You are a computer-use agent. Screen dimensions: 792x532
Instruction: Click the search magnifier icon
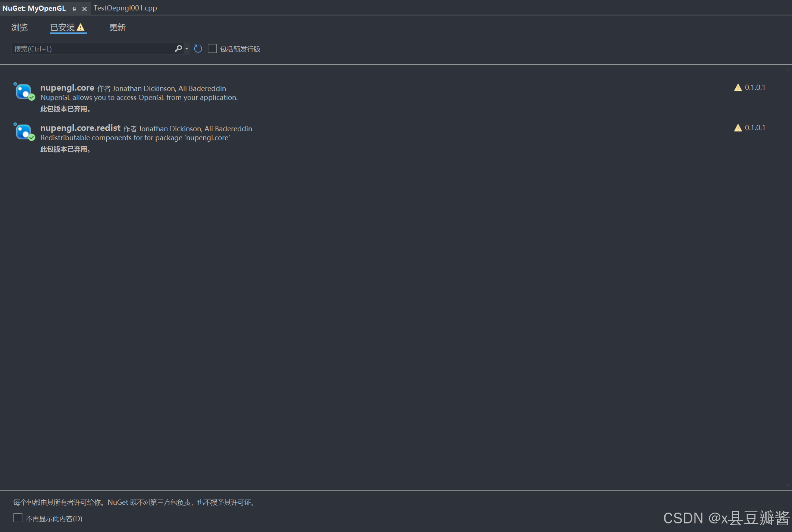pos(178,48)
